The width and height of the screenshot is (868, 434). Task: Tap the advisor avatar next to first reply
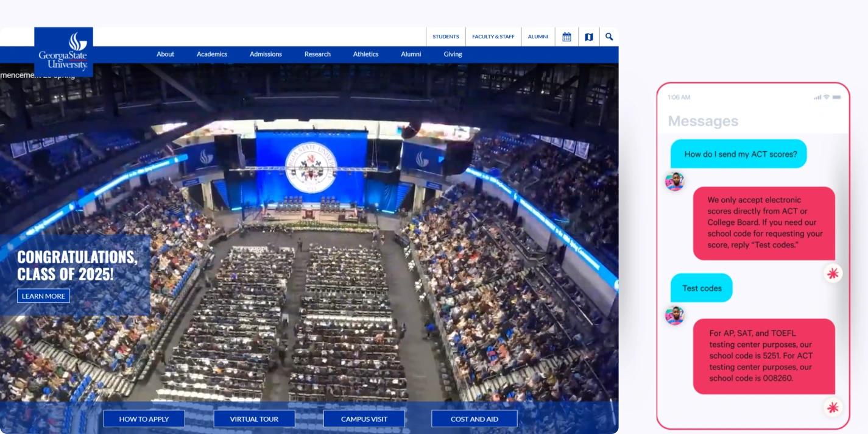click(674, 181)
